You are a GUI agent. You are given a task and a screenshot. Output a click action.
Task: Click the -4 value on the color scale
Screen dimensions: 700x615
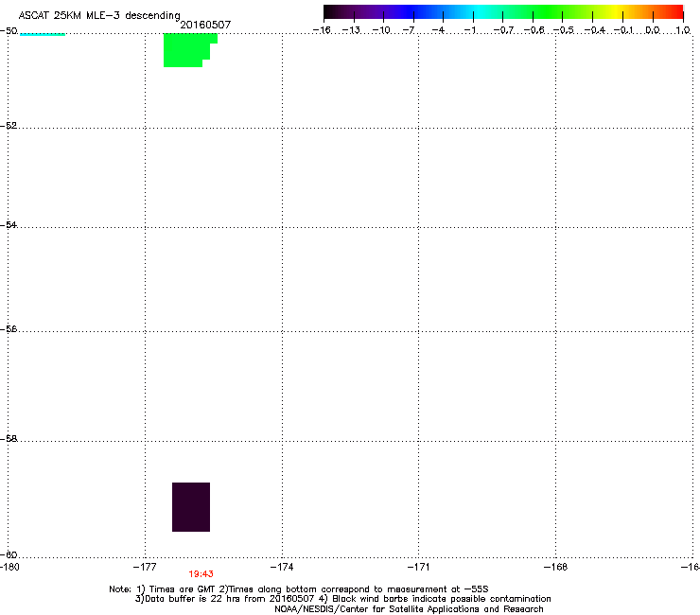[x=438, y=30]
